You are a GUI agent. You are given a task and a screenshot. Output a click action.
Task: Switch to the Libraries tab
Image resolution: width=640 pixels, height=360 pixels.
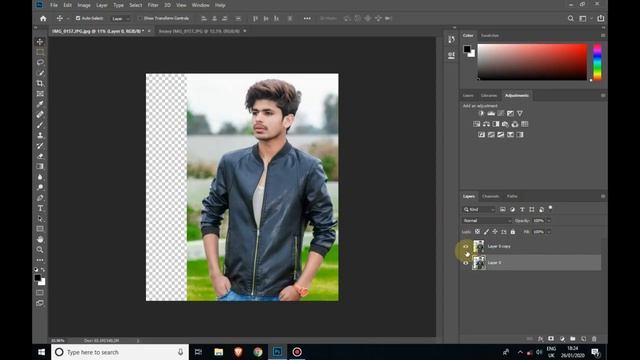coord(489,96)
